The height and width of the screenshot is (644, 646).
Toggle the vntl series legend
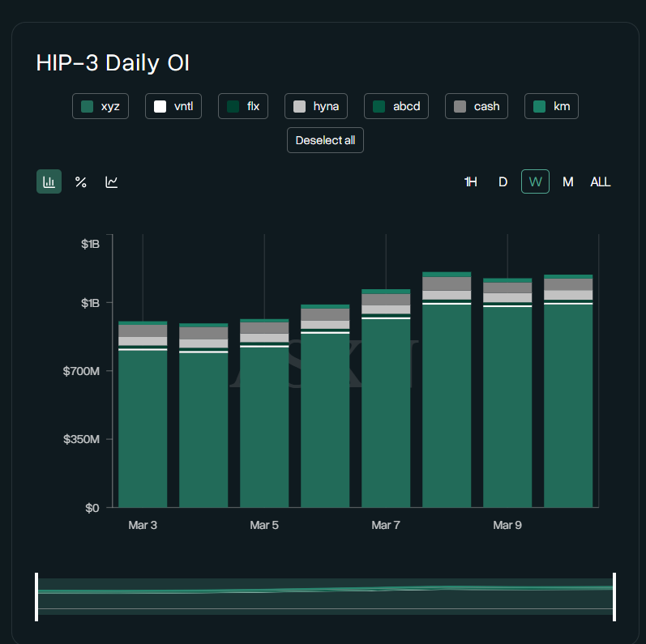173,106
